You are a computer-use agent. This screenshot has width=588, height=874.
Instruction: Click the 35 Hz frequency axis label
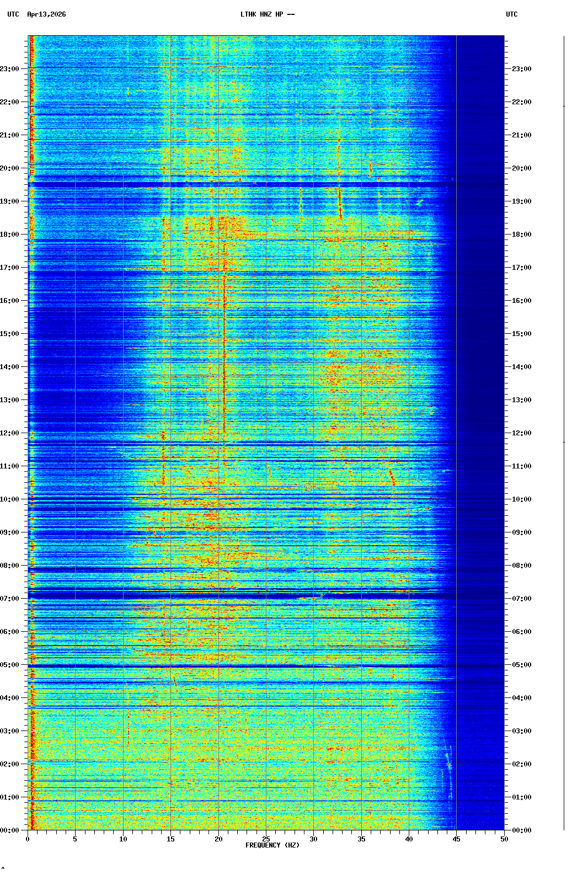coord(361,839)
